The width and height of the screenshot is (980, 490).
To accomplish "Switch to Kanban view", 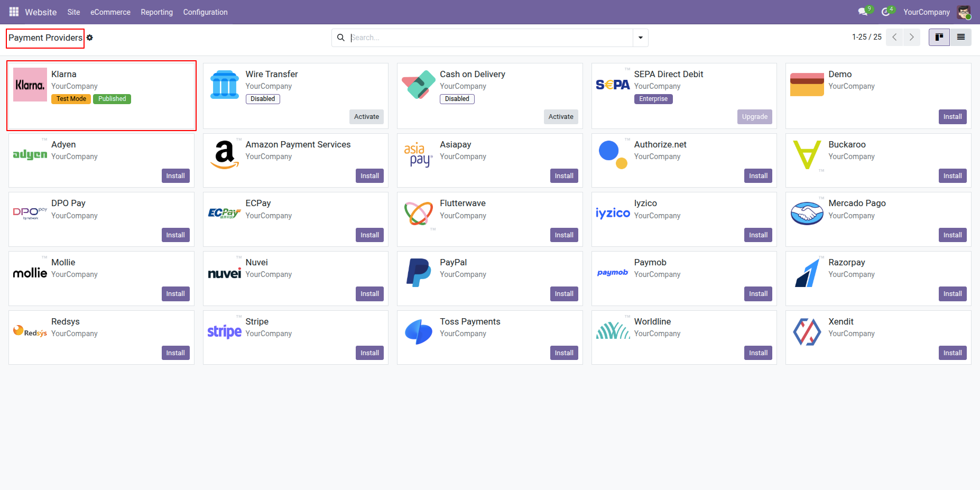I will [939, 37].
